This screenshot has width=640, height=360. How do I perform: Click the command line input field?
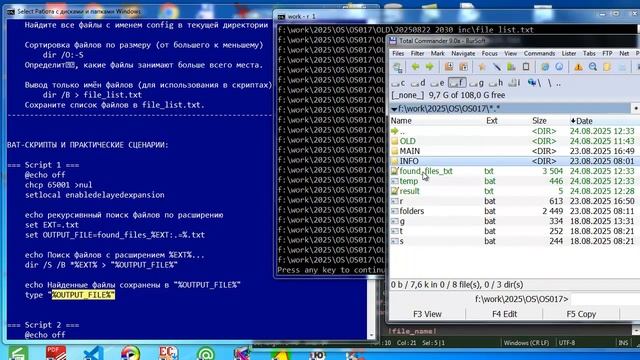[605, 299]
